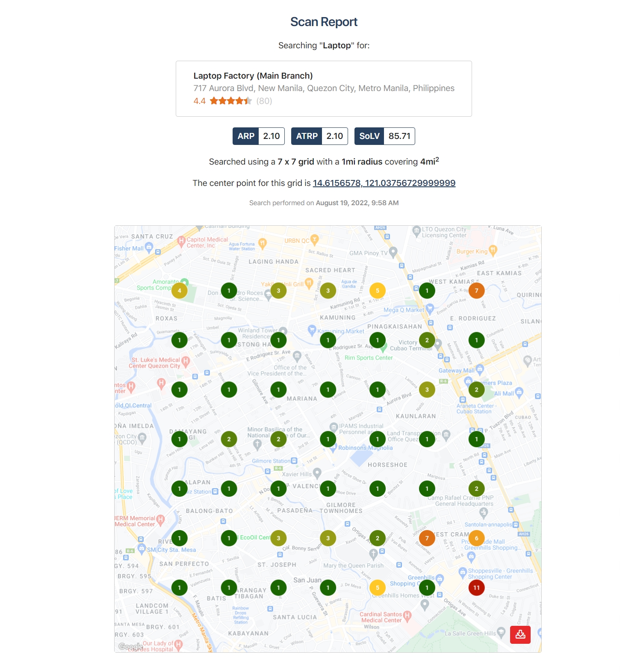
Task: Select the rank 2 marker at Farmers Plaza
Action: [476, 389]
